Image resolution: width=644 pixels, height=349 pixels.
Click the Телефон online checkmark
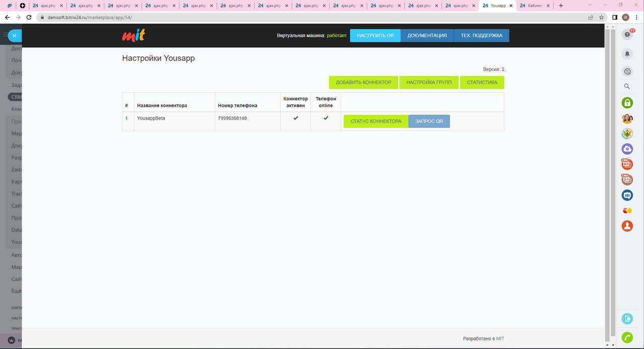coord(326,118)
